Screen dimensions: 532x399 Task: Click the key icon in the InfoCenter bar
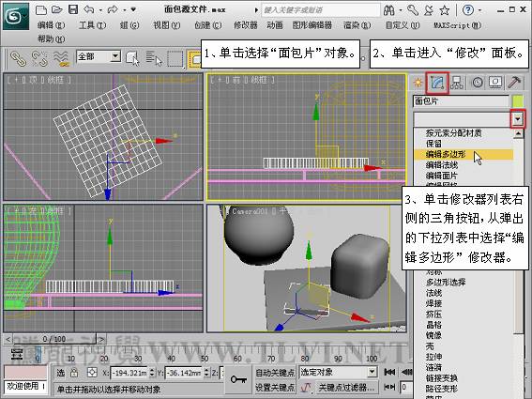tap(413, 10)
